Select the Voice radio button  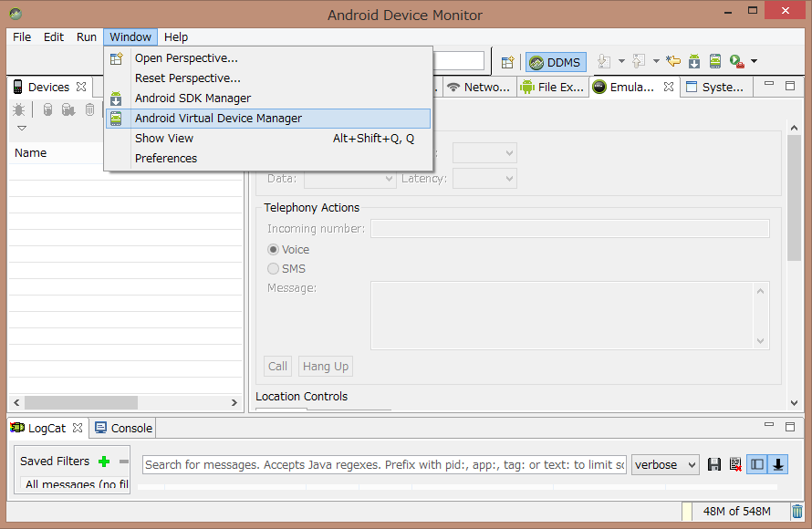[273, 250]
